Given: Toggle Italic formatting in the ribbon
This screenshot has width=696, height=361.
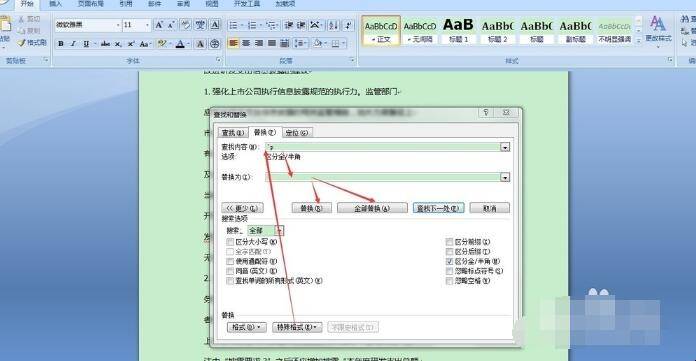Looking at the screenshot, I should pos(73,44).
